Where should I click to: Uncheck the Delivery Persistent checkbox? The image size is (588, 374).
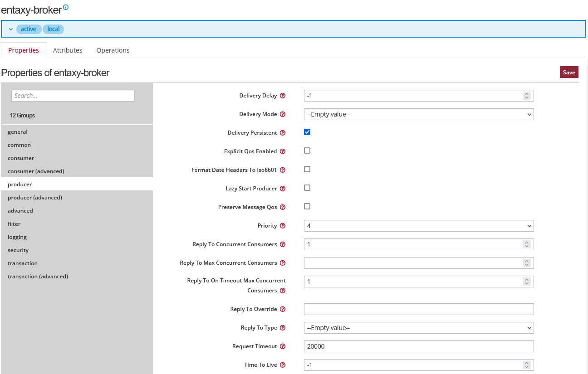coord(307,132)
